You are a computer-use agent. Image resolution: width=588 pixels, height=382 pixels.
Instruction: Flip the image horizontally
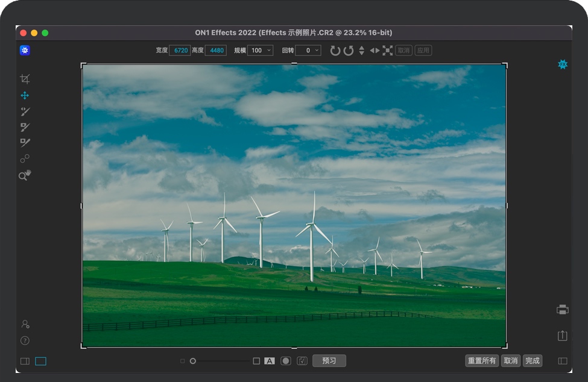click(375, 51)
